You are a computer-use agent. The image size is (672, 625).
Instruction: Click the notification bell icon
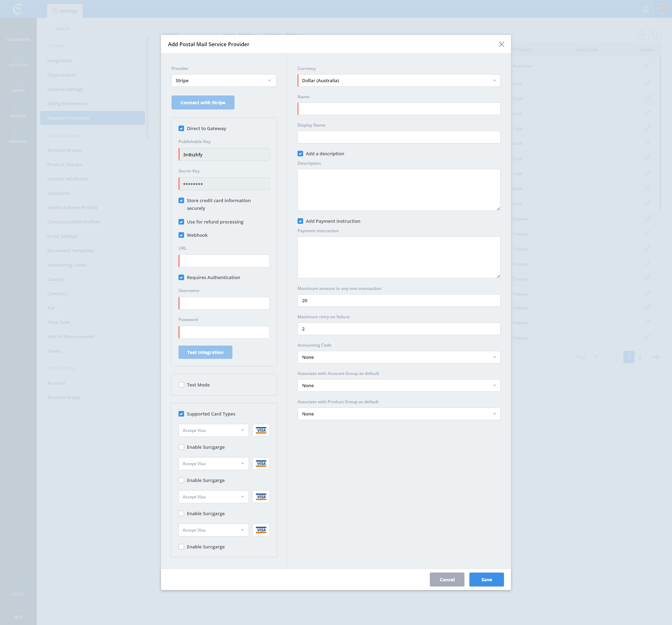click(x=646, y=9)
